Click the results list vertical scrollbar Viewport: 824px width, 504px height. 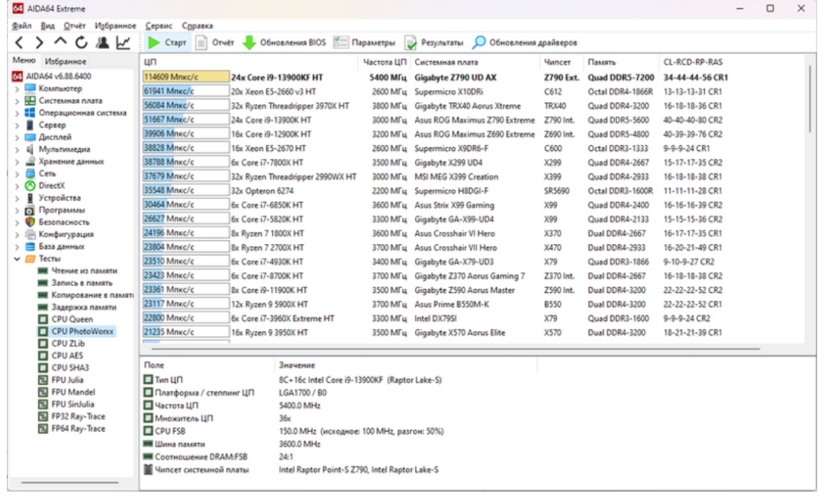[810, 100]
